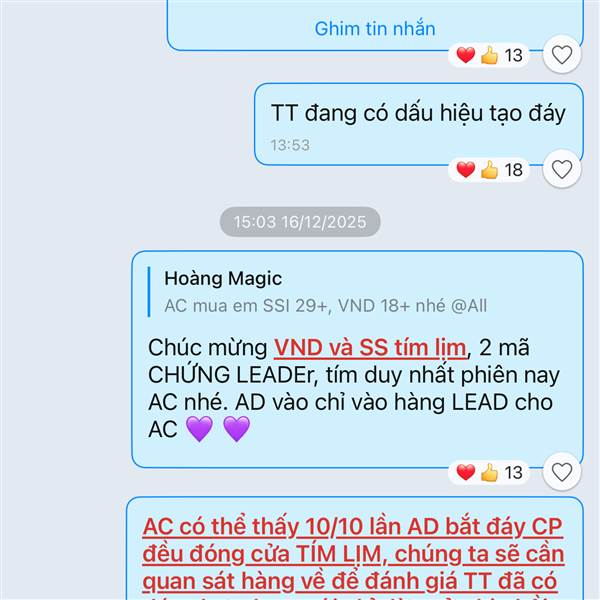Image resolution: width=600 pixels, height=600 pixels.
Task: Tap the second purple heart emoji
Action: click(236, 429)
